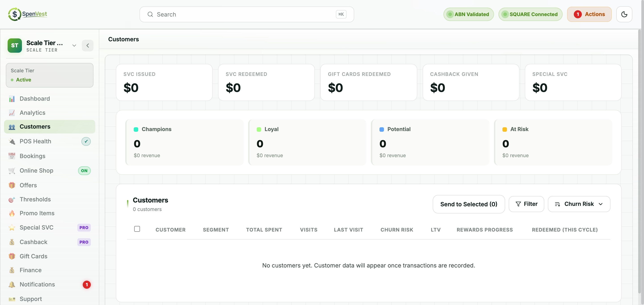Click the Thresholds target icon
The image size is (644, 305).
coord(12,199)
